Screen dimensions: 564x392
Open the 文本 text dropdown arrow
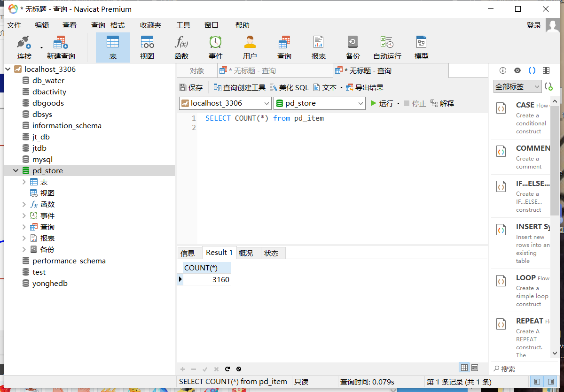coord(341,87)
